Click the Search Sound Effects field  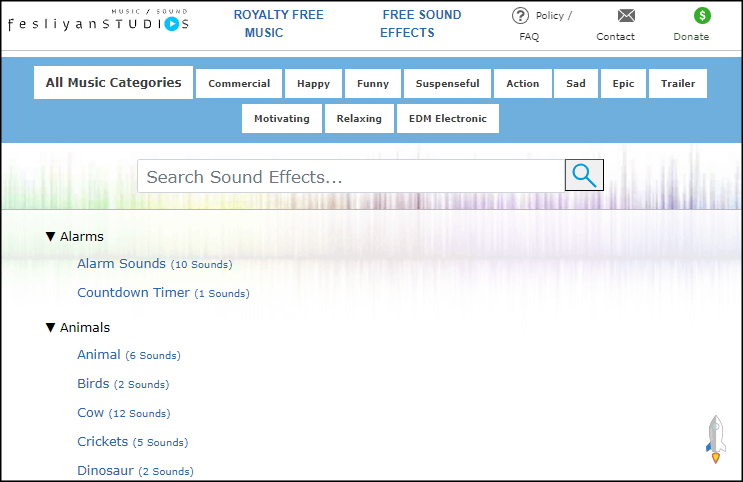pos(350,177)
